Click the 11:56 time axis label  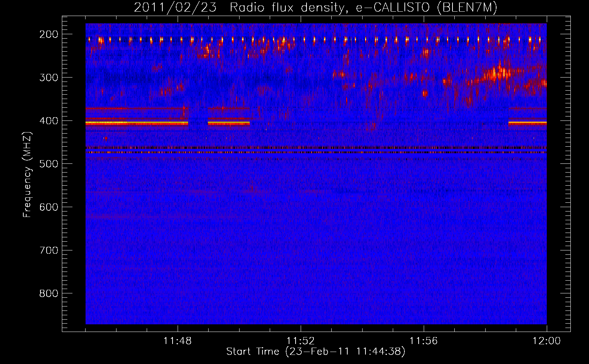[424, 341]
